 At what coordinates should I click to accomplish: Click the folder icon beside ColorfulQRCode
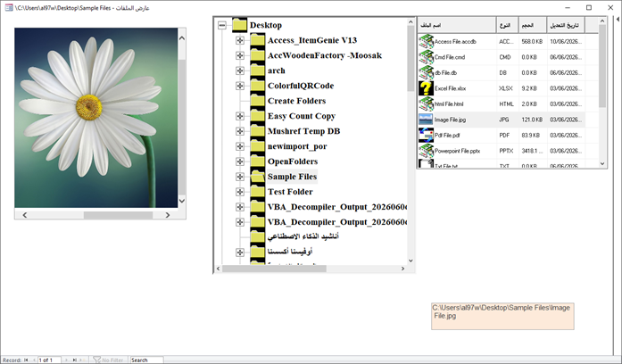257,86
